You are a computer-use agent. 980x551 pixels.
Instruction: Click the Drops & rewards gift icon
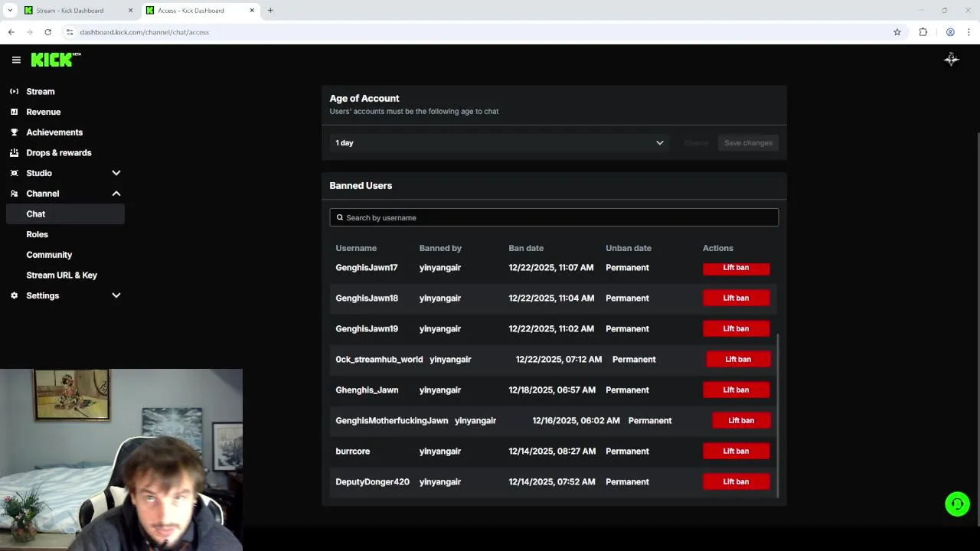coord(14,153)
